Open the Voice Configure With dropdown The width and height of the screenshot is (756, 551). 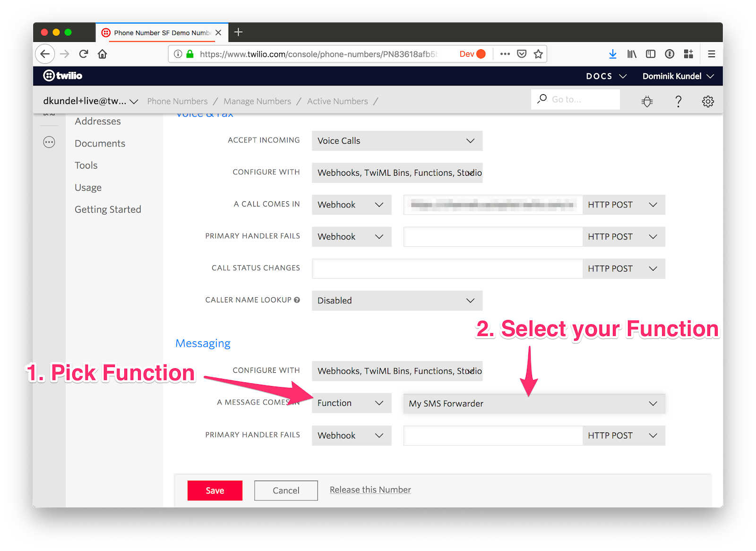tap(397, 173)
